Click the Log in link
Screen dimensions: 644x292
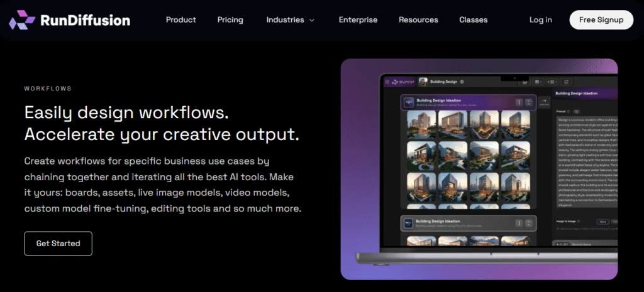540,20
